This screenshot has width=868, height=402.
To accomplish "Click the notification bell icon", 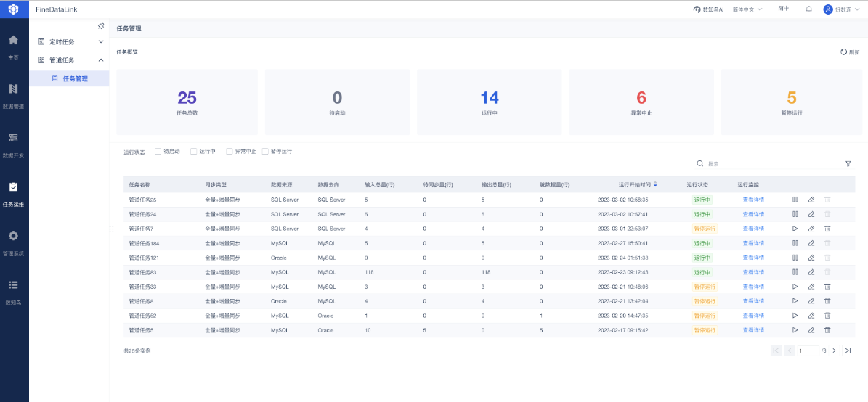I will [x=808, y=9].
